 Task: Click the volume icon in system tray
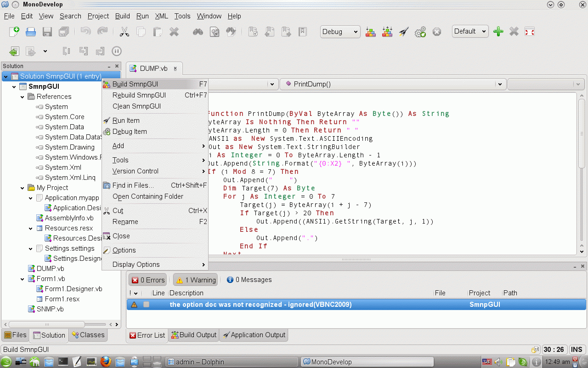[x=498, y=362]
